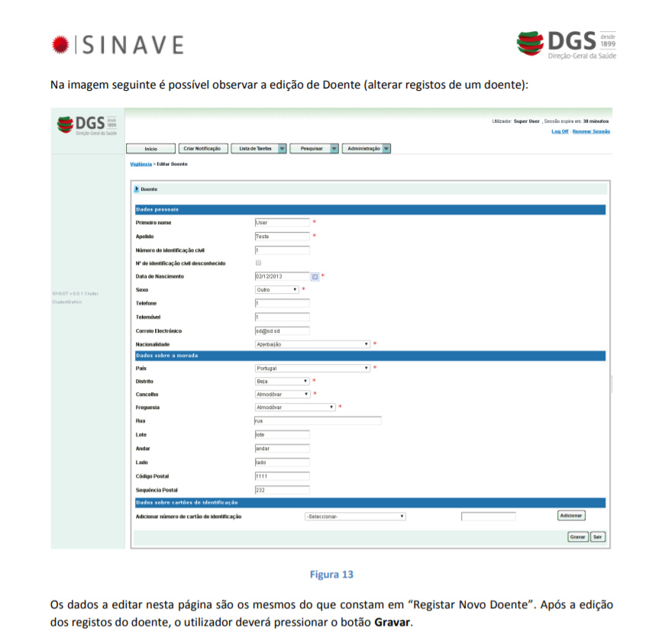Viewport: 652px width, 644px height.
Task: Check Nº de identificação civil desconhecido
Action: click(x=259, y=262)
